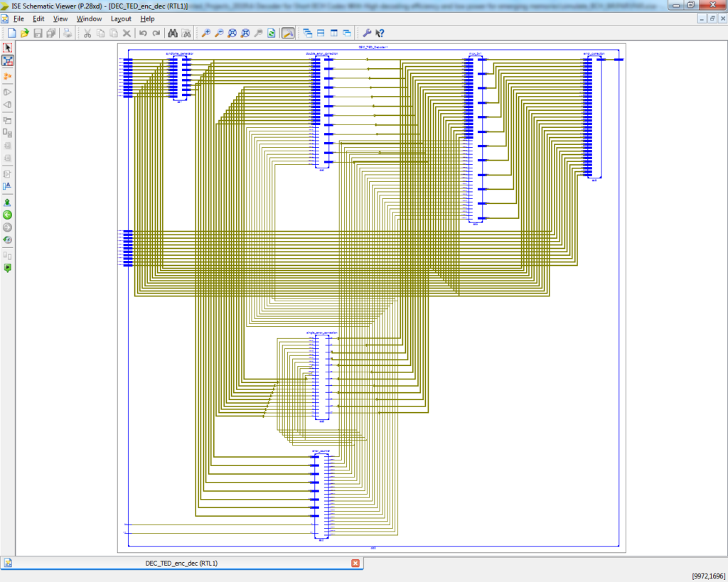Click the green back arrow icon

click(x=8, y=215)
